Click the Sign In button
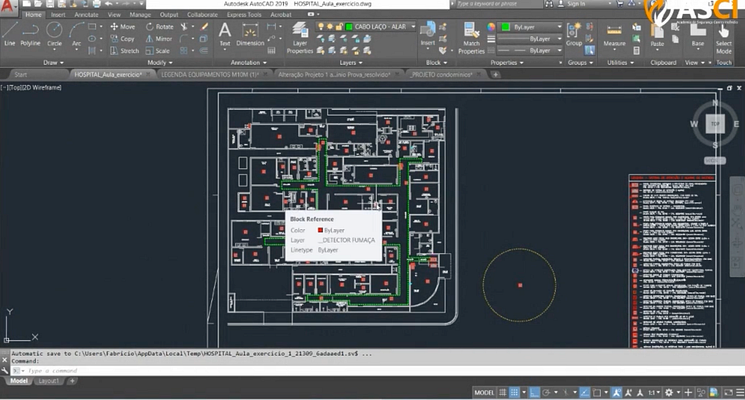 (x=575, y=4)
